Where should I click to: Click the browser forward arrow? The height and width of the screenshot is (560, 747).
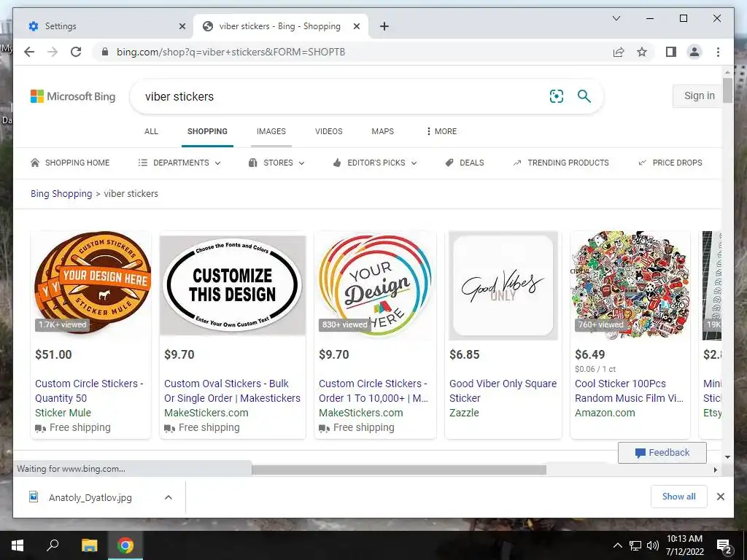tap(53, 52)
